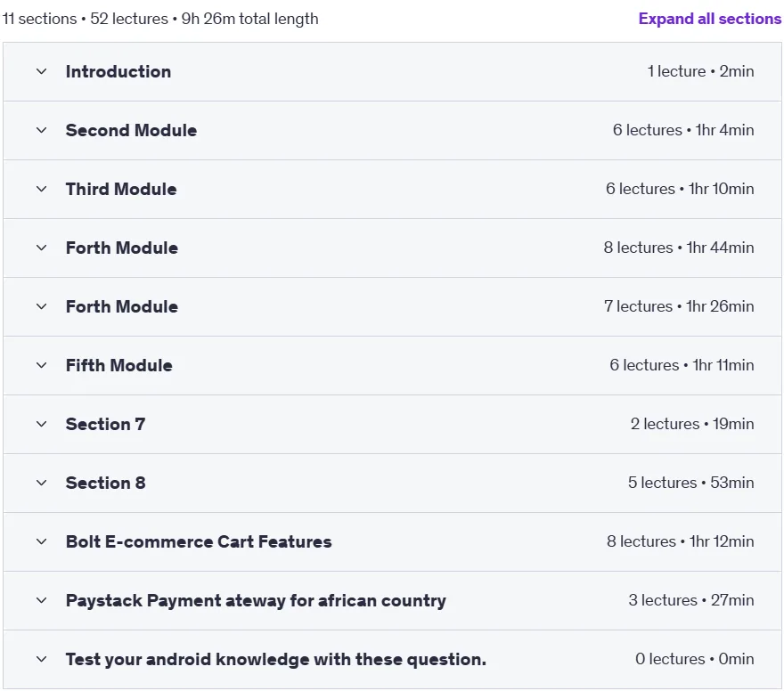Click the Expand all sections link

click(709, 19)
